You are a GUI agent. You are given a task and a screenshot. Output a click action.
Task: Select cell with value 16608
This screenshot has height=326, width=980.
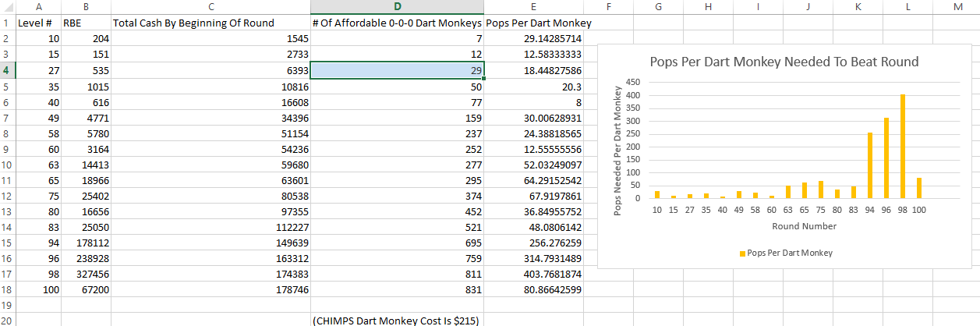pyautogui.click(x=211, y=101)
